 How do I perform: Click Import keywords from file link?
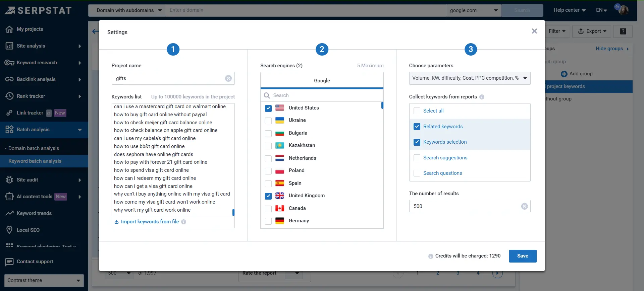click(150, 222)
